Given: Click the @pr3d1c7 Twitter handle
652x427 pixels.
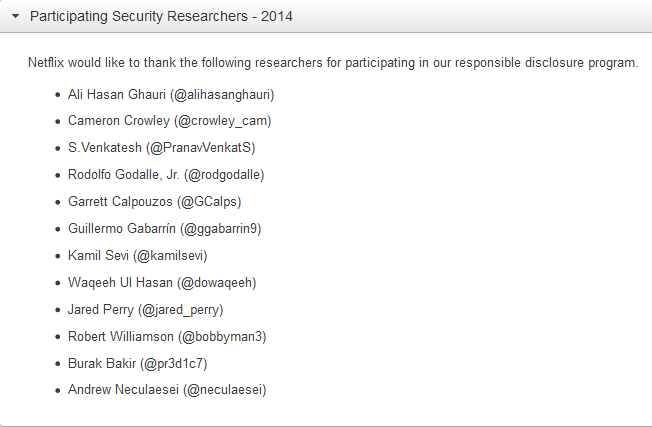Looking at the screenshot, I should point(174,364).
